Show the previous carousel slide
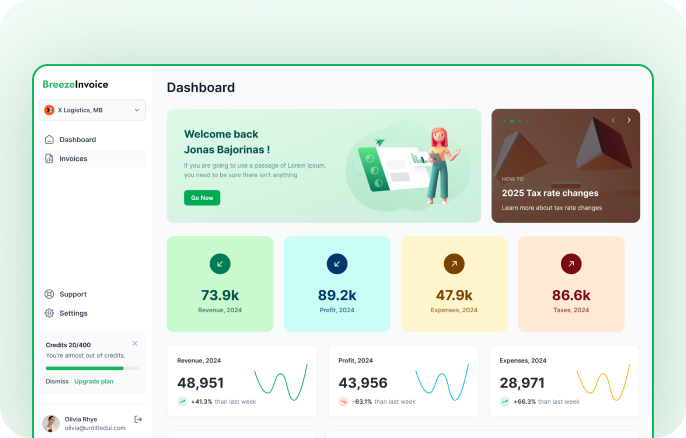This screenshot has height=438, width=686. (x=613, y=120)
